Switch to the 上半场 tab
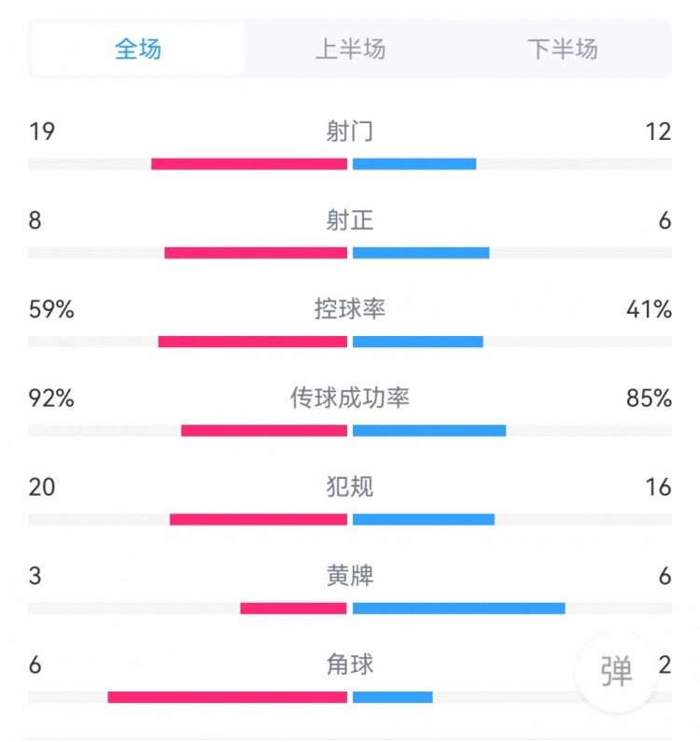The height and width of the screenshot is (742, 700). (x=350, y=49)
